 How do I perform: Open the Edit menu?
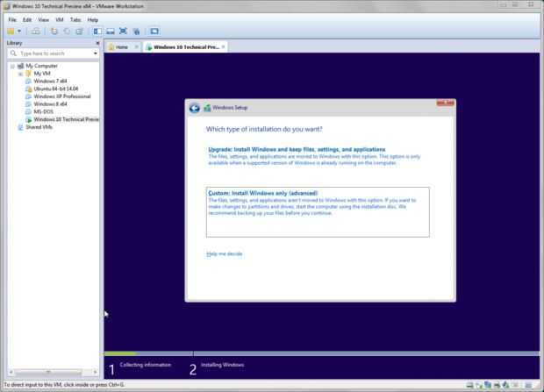coord(27,20)
